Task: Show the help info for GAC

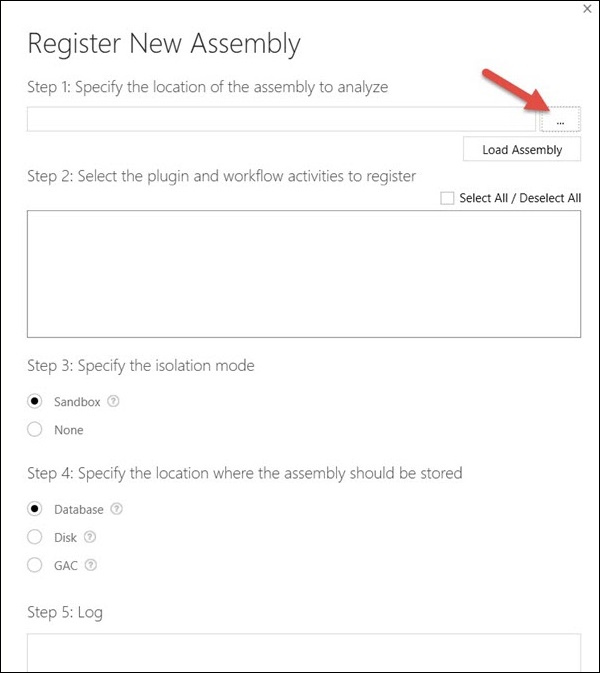Action: 91,565
